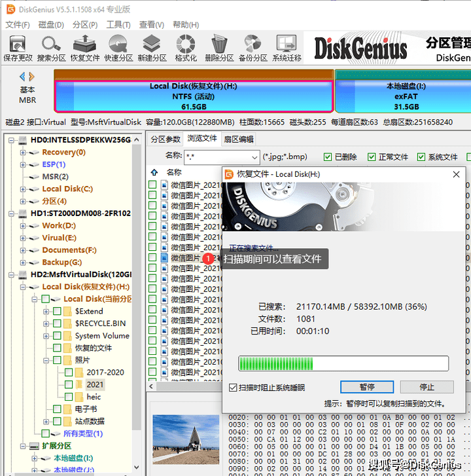
Task: Close the 恢复文件 dialog
Action: [456, 174]
